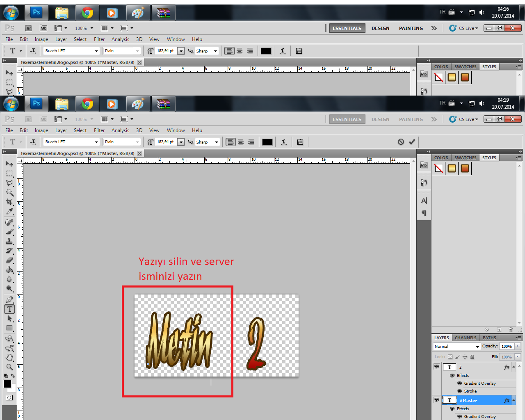Hide the Stroke effect of layer 2
The image size is (525, 420).
460,391
